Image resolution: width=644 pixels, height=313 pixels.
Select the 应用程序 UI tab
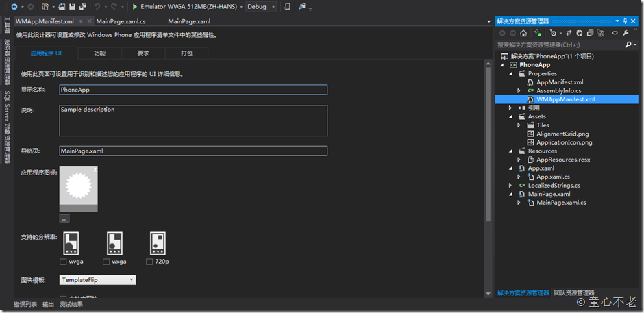(46, 53)
